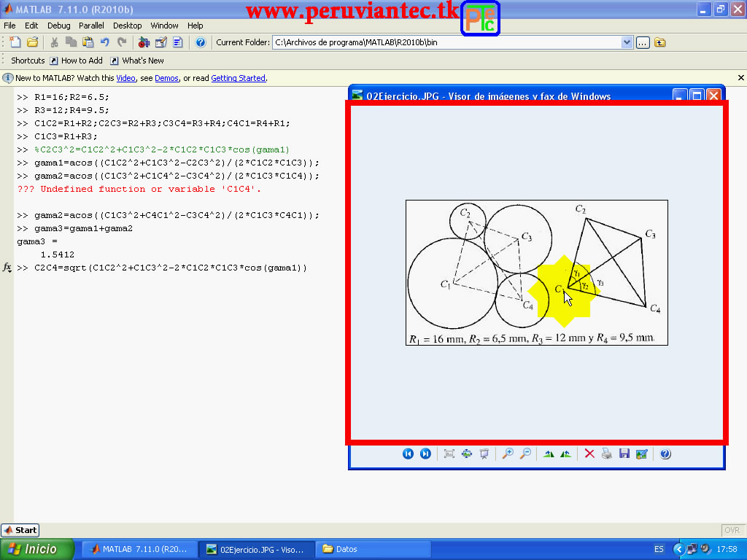747x560 pixels.
Task: Open the GUIDE editor icon in MATLAB toolbar
Action: (160, 42)
